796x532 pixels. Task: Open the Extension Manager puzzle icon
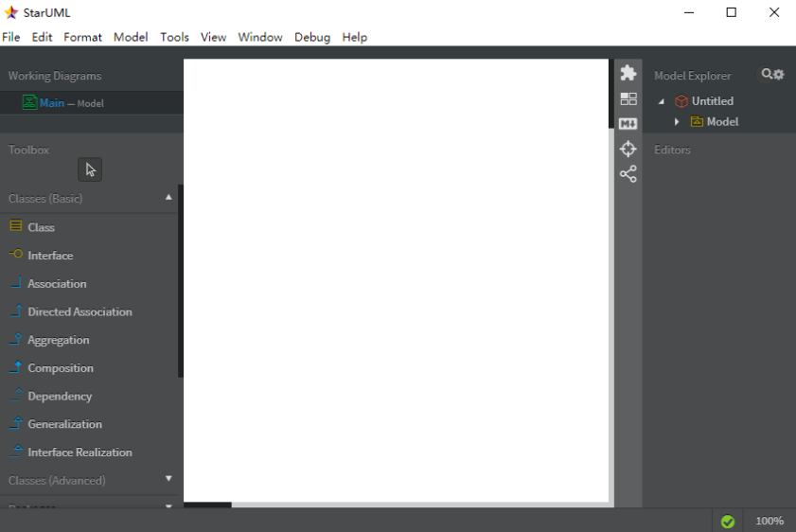click(x=628, y=73)
